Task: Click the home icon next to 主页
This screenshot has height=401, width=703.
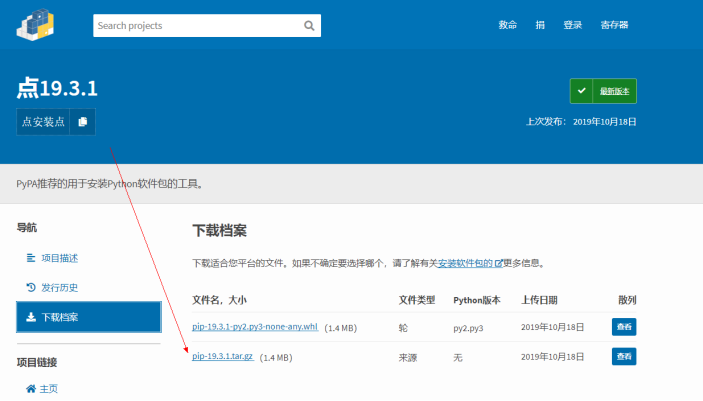Action: point(30,388)
